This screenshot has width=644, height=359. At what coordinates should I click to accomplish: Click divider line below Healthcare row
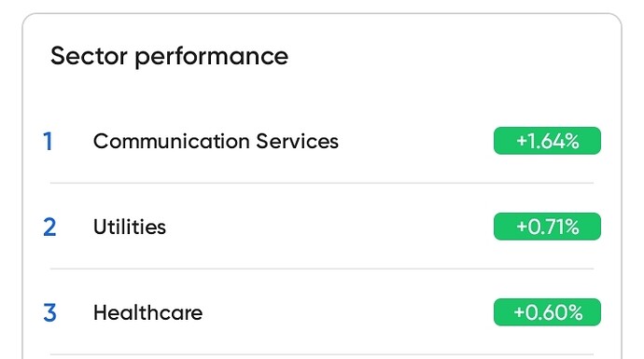click(322, 354)
